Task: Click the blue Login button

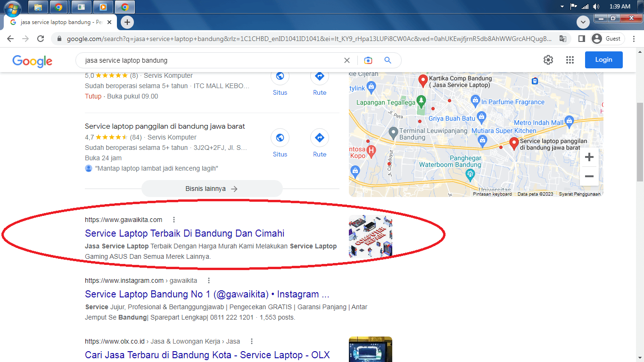Action: pyautogui.click(x=603, y=60)
